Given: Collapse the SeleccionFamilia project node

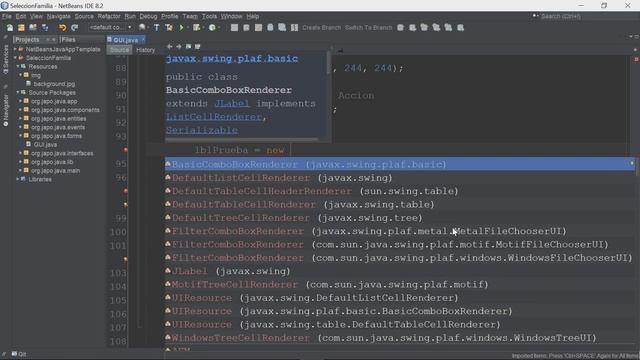Looking at the screenshot, I should click(x=16, y=58).
